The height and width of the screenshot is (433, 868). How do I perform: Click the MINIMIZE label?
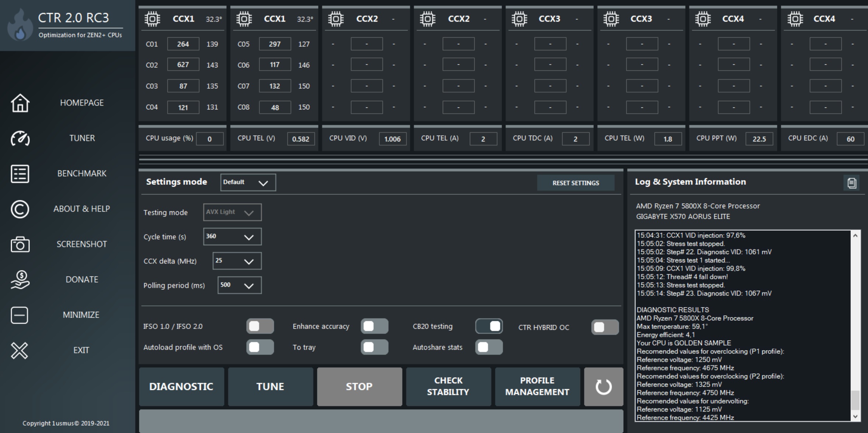81,315
